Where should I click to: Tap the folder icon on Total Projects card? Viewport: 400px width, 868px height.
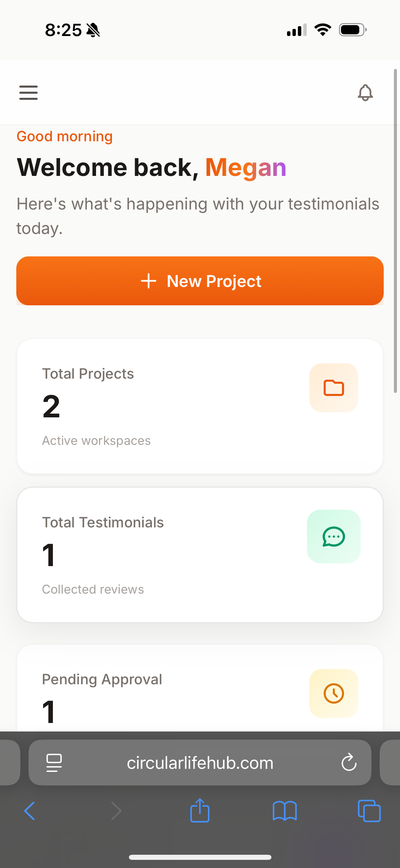pyautogui.click(x=334, y=388)
